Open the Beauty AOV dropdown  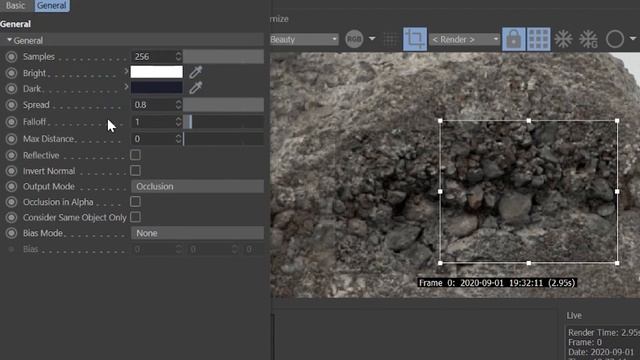click(x=304, y=39)
